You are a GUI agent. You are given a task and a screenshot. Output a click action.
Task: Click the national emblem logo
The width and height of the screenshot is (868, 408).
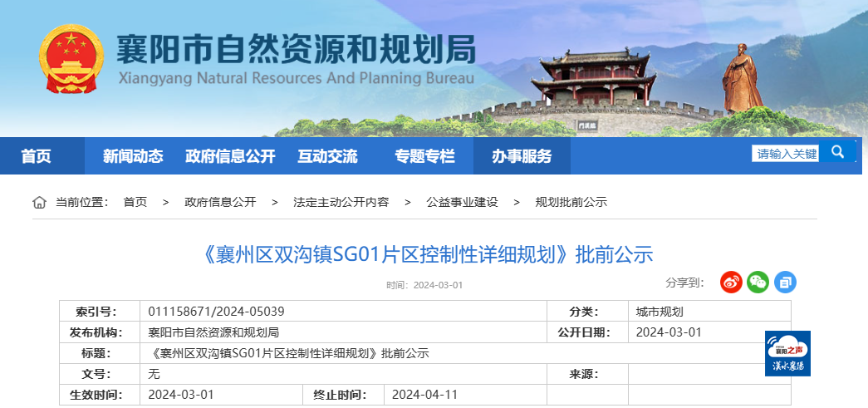click(71, 59)
